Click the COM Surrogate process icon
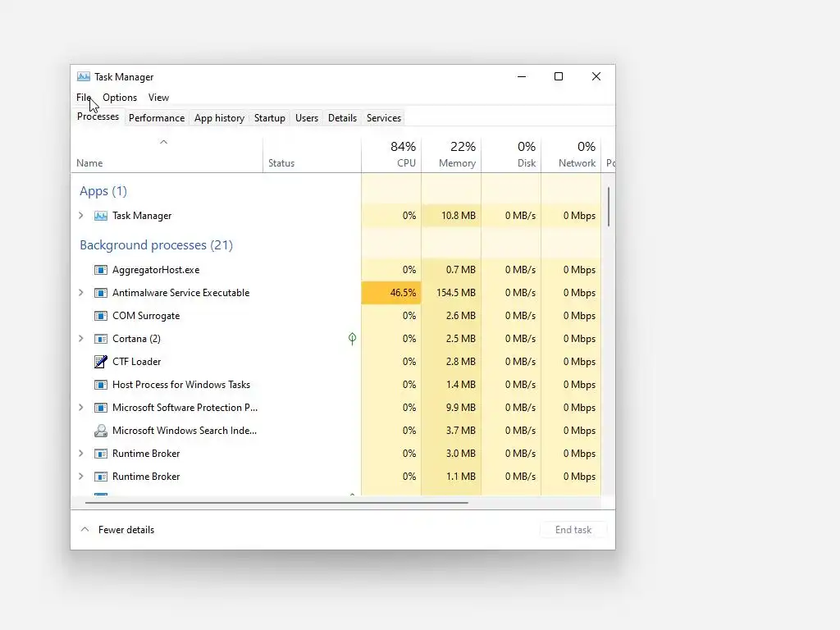 pos(101,316)
